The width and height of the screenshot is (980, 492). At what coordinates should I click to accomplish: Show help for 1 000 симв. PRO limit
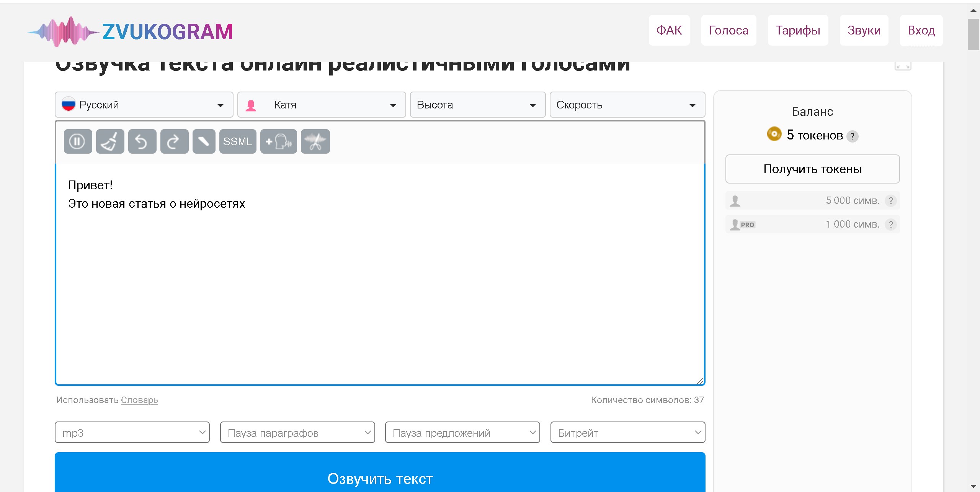pyautogui.click(x=891, y=224)
